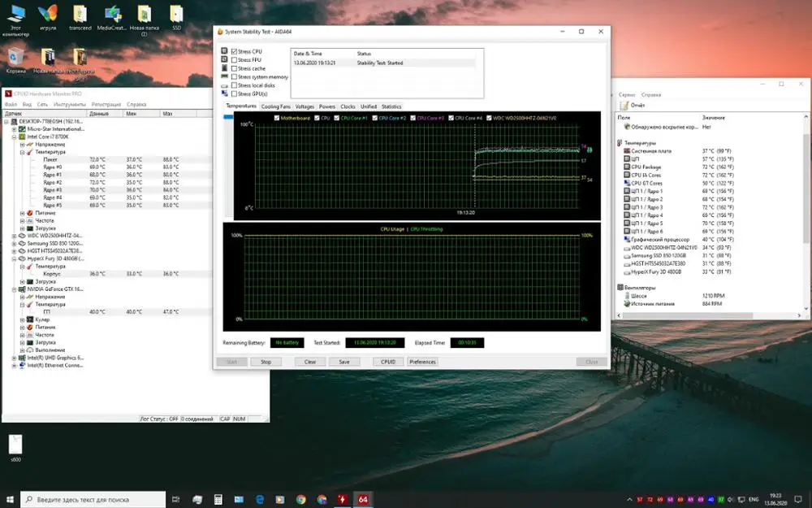Click the Stop button in AIDA64

[266, 362]
